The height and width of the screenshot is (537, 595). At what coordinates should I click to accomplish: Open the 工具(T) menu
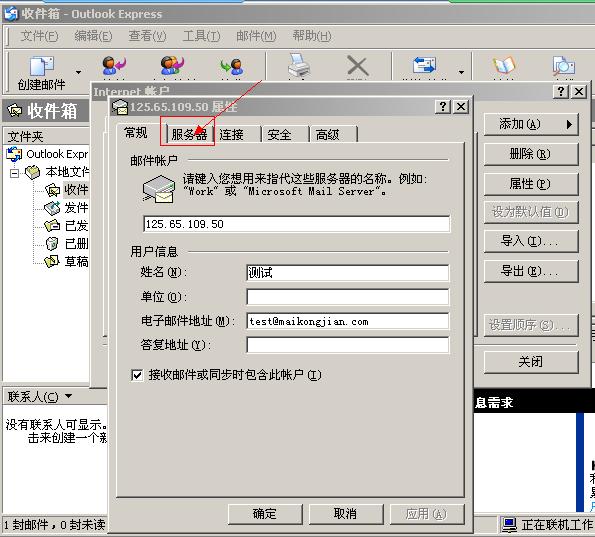[201, 36]
